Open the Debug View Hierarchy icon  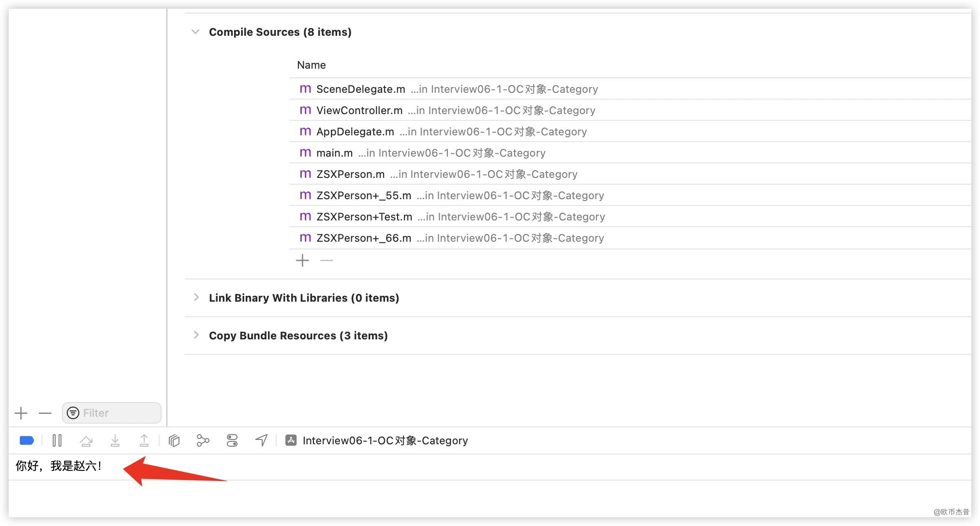174,440
